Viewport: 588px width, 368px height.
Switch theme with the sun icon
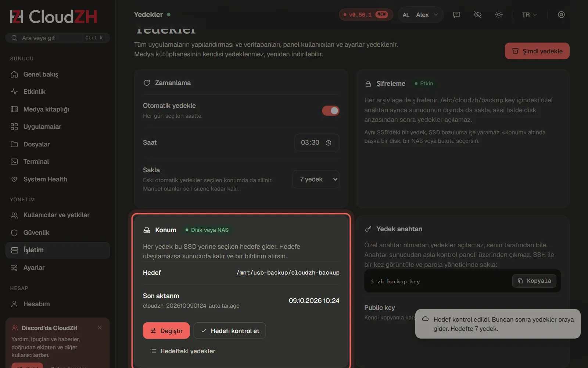499,15
